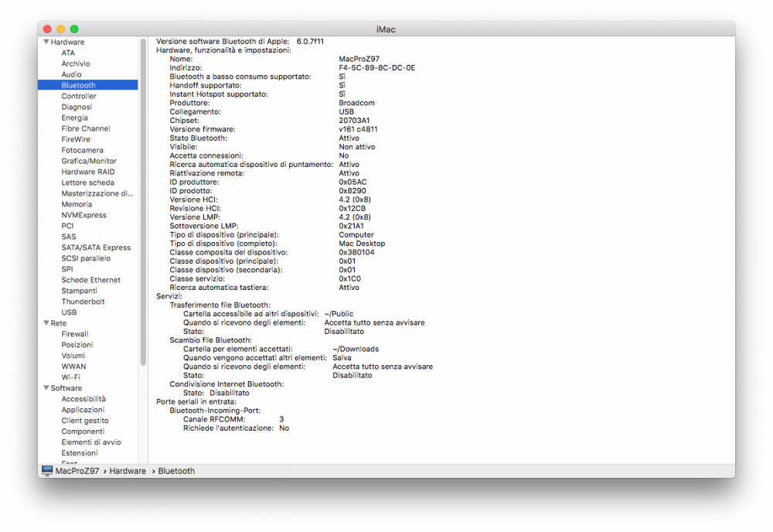773x532 pixels.
Task: Click the iMac window title
Action: (386, 29)
